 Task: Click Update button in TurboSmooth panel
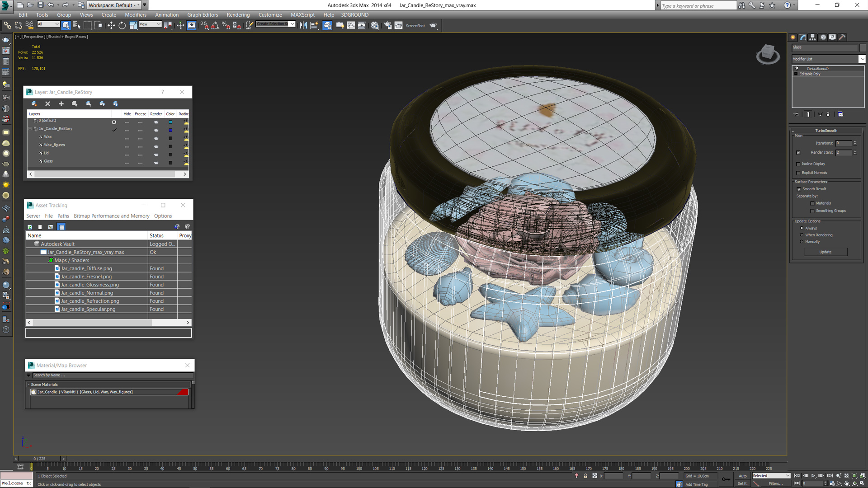pos(826,251)
